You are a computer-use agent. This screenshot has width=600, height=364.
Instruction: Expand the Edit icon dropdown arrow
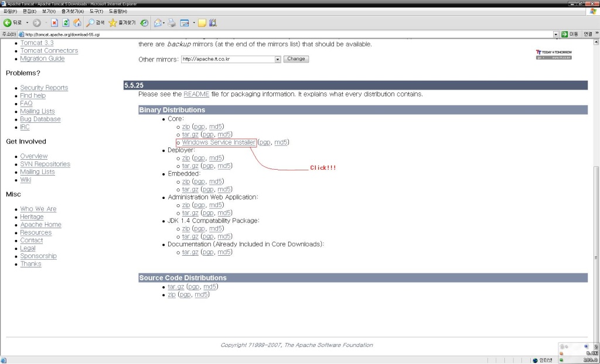(194, 23)
